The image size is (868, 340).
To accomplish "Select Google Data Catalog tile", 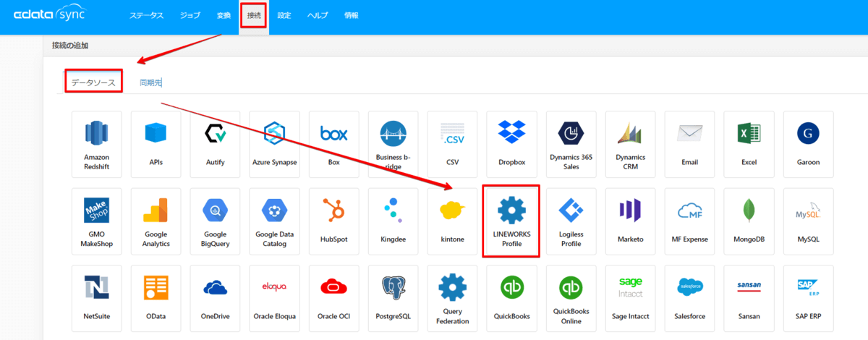I will tap(275, 221).
